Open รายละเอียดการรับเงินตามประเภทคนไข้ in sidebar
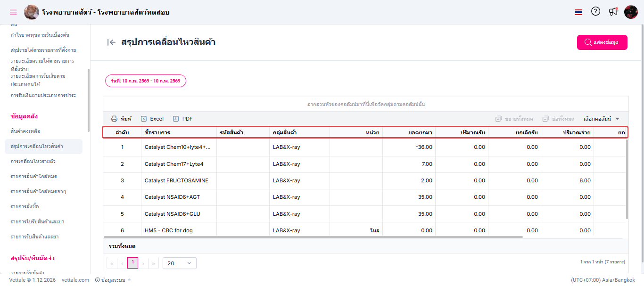This screenshot has width=644, height=286. (38, 80)
